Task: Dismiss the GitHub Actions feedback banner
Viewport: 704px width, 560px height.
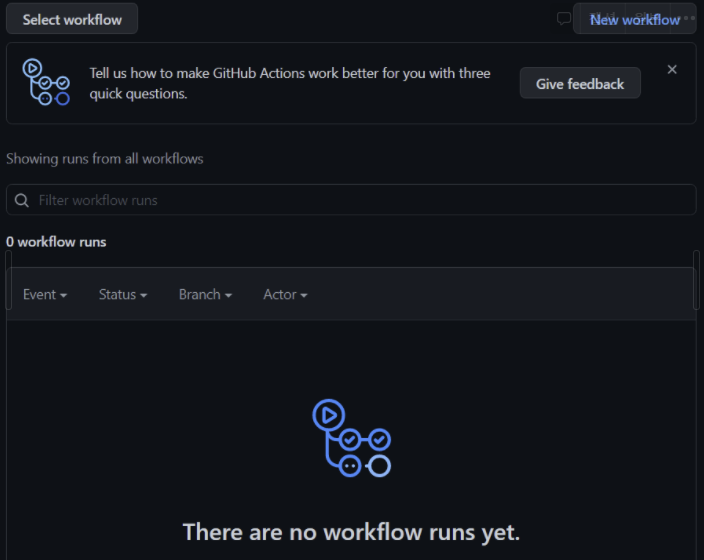Action: pos(672,70)
